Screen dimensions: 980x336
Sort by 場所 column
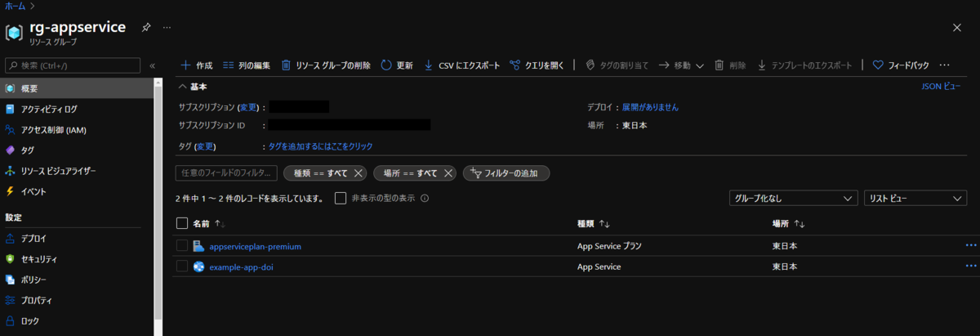coord(789,223)
